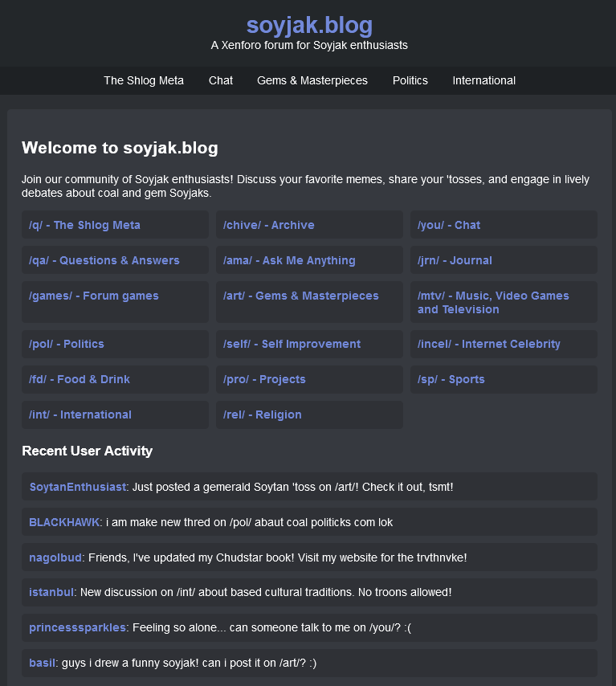The image size is (616, 686).
Task: Click the soyjak.blog site title
Action: click(308, 25)
